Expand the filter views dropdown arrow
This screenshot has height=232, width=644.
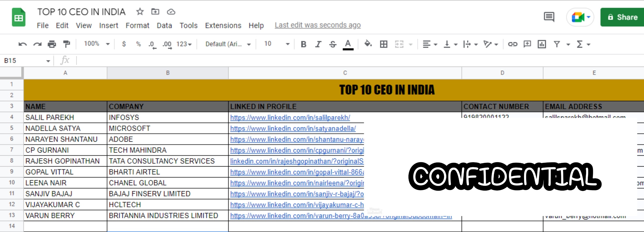[568, 45]
